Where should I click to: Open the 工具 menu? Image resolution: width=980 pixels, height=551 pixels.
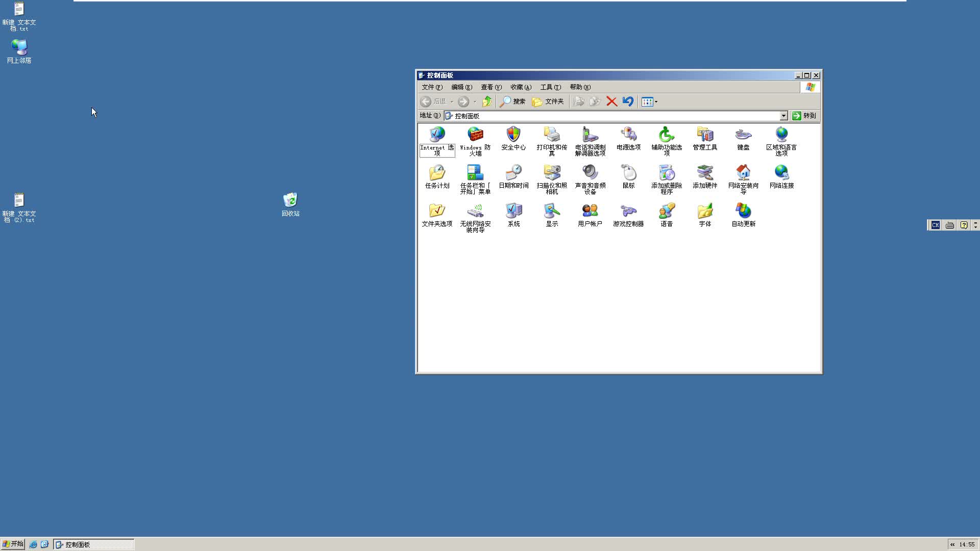click(x=550, y=87)
